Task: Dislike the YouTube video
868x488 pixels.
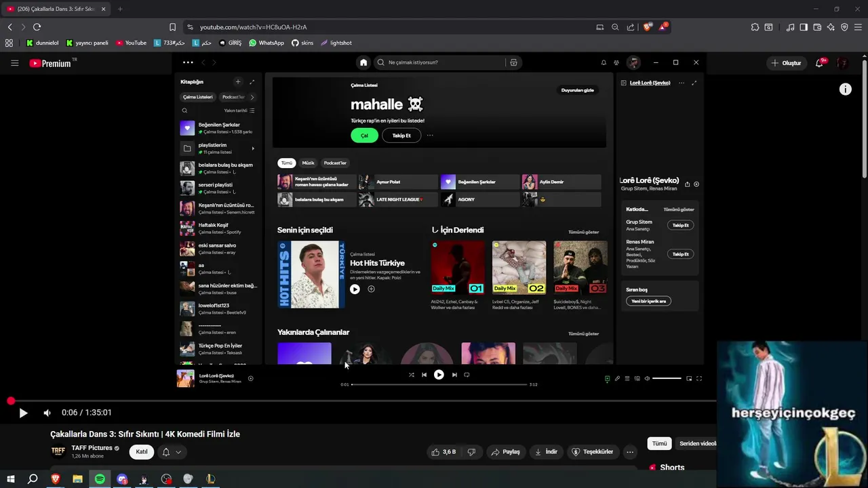Action: click(471, 452)
